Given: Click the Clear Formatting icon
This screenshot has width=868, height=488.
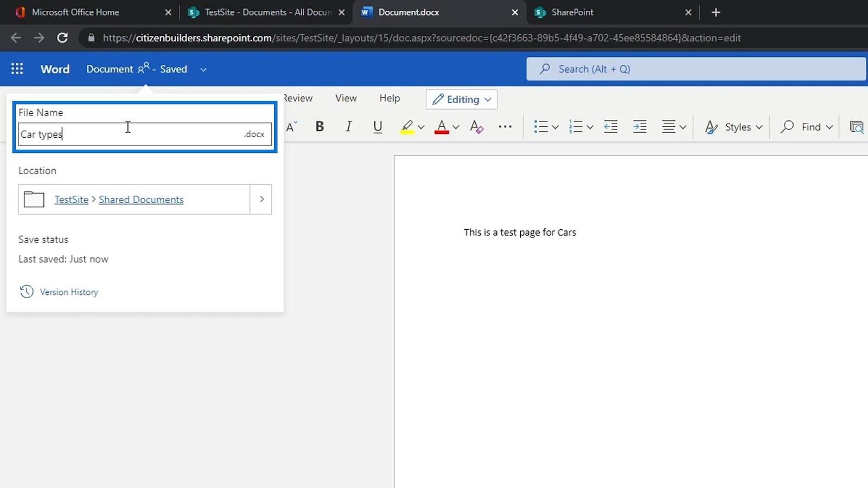Looking at the screenshot, I should click(476, 127).
